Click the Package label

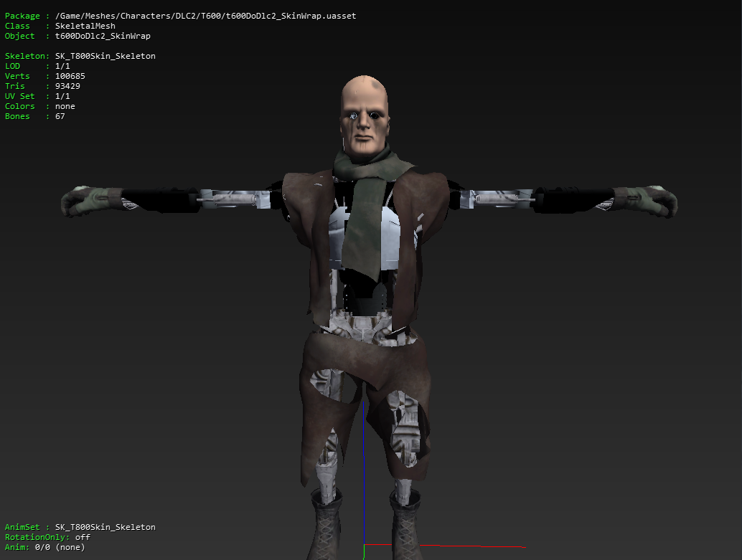pyautogui.click(x=22, y=16)
